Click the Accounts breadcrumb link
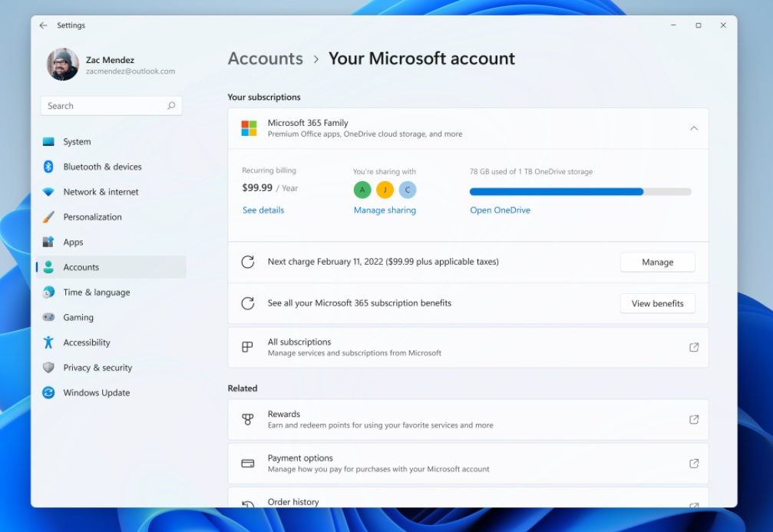 click(x=265, y=58)
